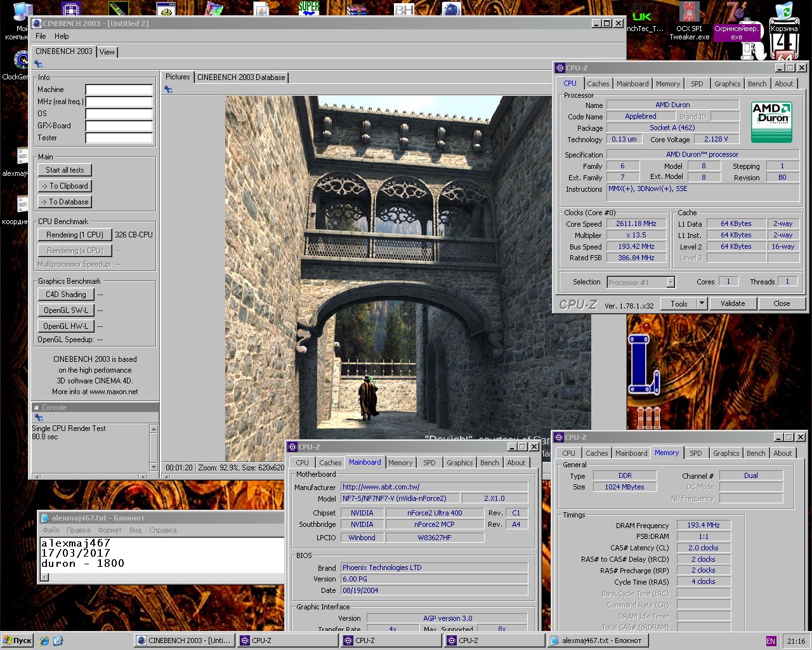Switch to alexmaj467.txt Блокнот in the taskbar
Screen dimensions: 812x650
[x=597, y=640]
